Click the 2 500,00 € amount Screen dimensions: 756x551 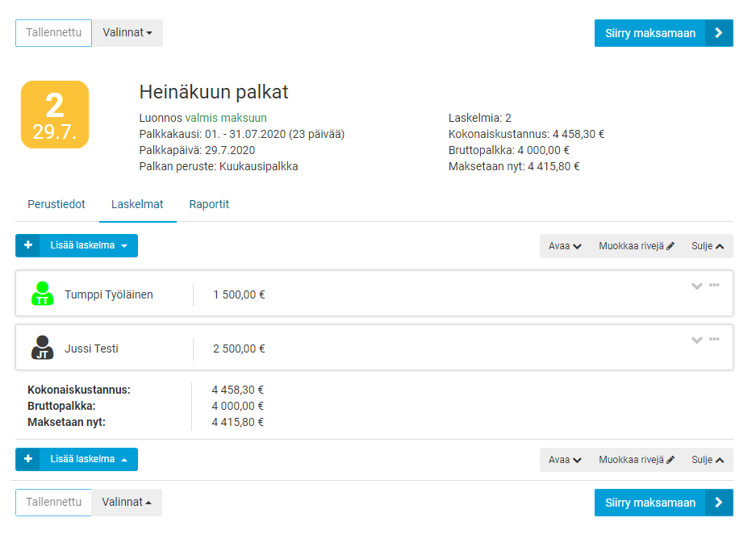pyautogui.click(x=239, y=349)
